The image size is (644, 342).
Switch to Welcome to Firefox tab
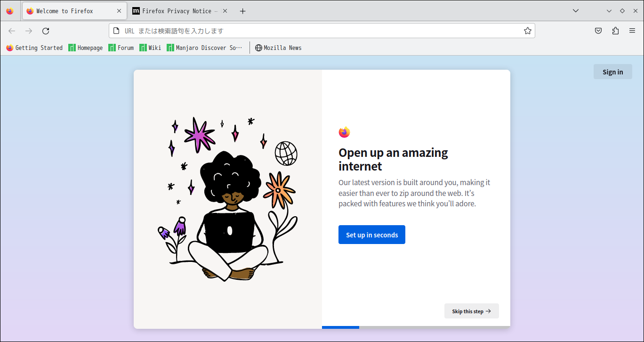click(x=74, y=11)
